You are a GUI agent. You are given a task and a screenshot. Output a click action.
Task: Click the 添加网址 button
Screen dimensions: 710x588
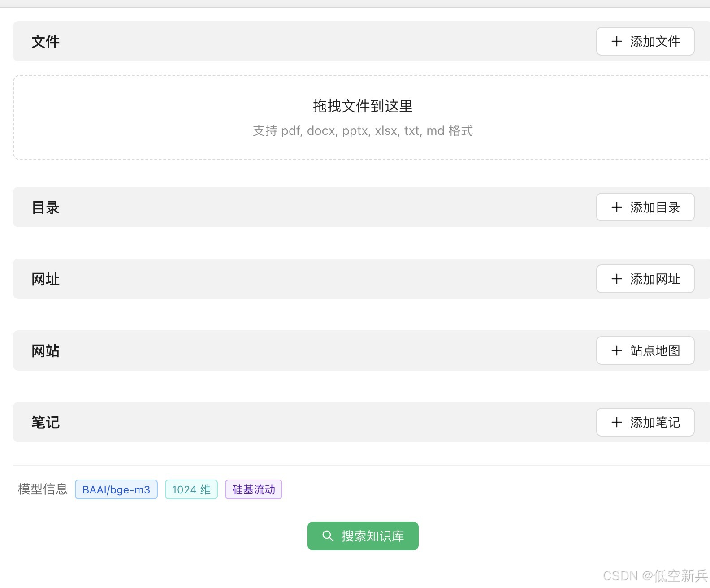point(645,279)
